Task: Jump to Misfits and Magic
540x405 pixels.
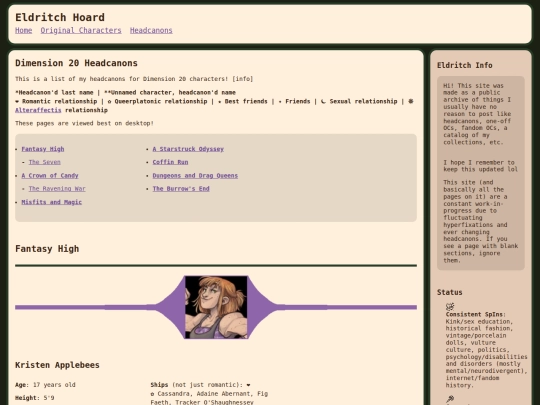Action: pyautogui.click(x=52, y=202)
